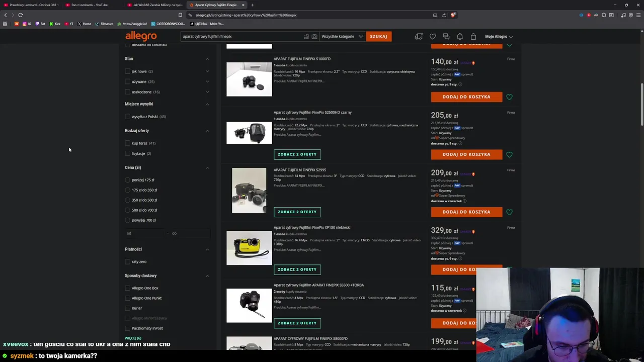Open the extensions puzzle icon

click(x=604, y=15)
